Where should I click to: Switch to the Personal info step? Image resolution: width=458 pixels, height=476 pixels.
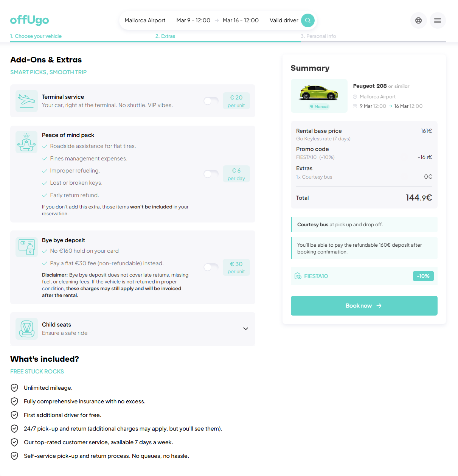click(318, 36)
